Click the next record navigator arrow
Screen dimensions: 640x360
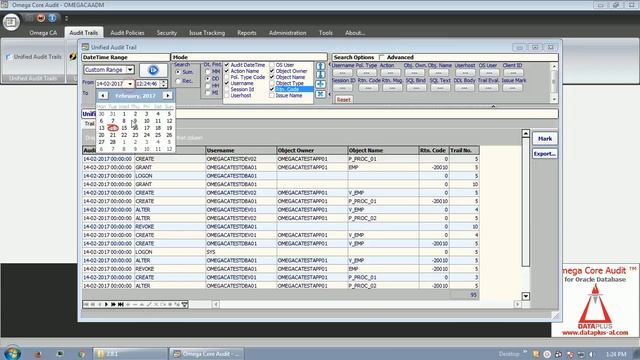pos(106,304)
